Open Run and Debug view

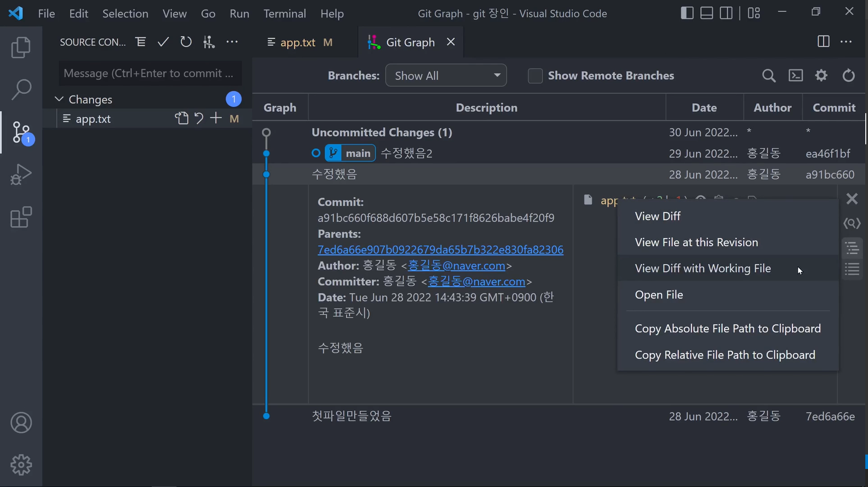pyautogui.click(x=21, y=175)
